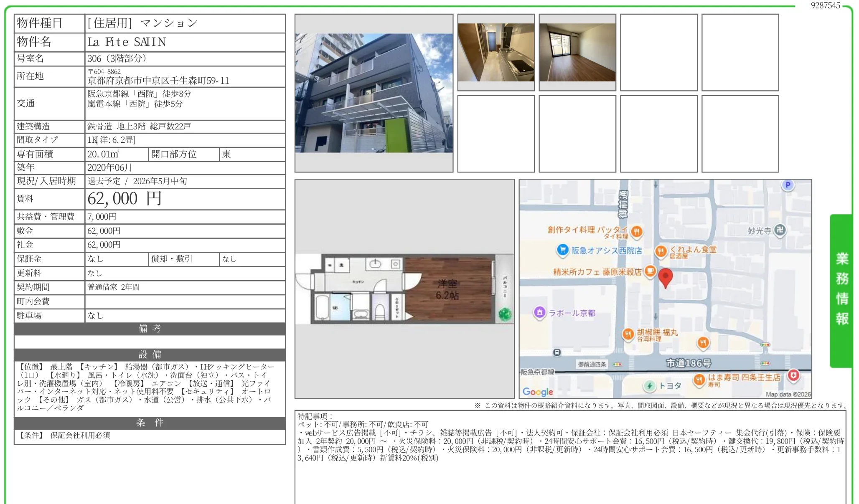The image size is (859, 504).
Task: Open the kitchen hallway photo thumbnail
Action: [496, 52]
